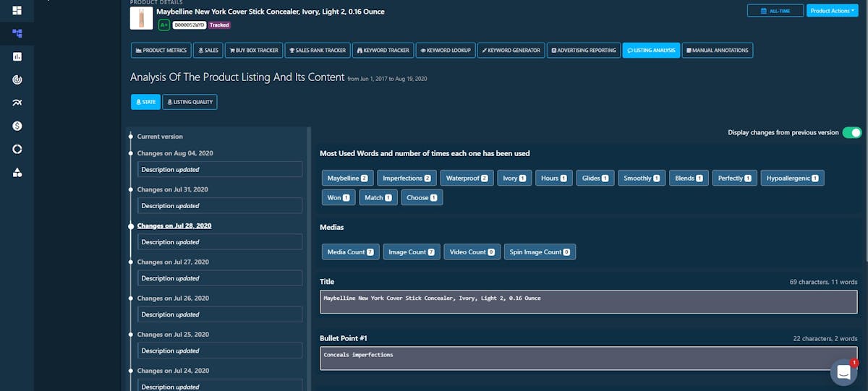Open the bar chart reports sidebar icon
Viewport: 868px width, 391px height.
17,56
